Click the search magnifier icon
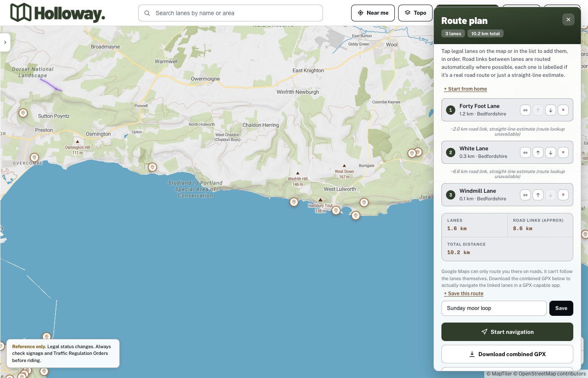Viewport: 588px width, 378px height. pos(147,13)
